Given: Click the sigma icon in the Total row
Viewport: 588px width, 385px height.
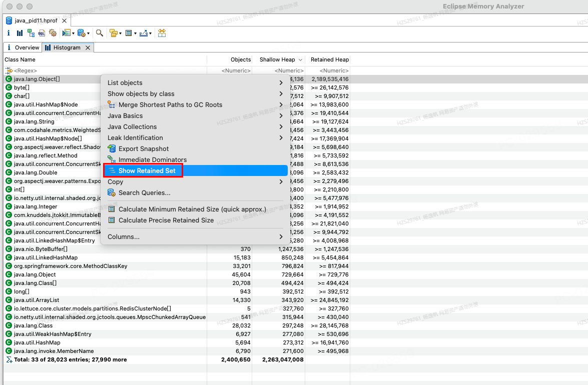Looking at the screenshot, I should click(9, 359).
